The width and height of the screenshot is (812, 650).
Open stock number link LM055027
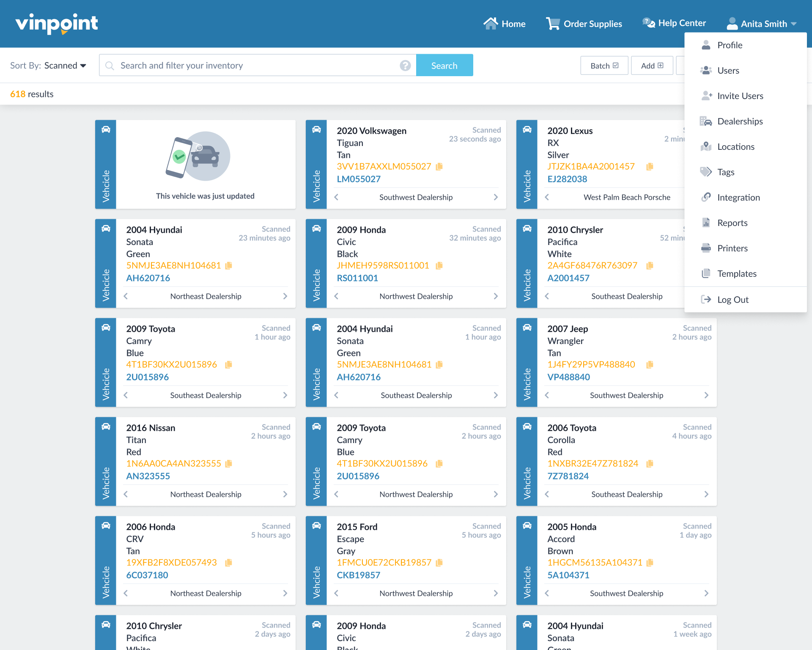point(358,179)
